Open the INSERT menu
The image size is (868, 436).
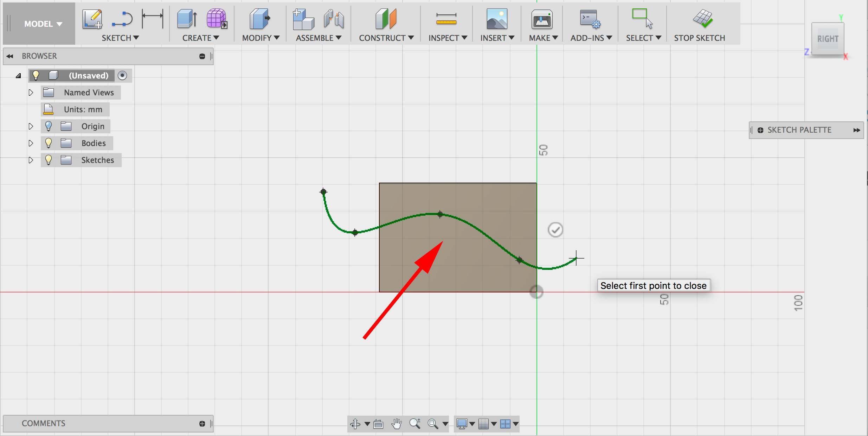pos(497,38)
